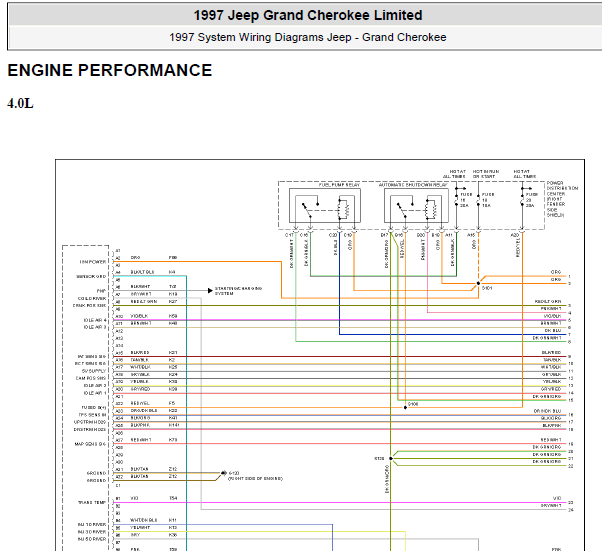Click the "(RIGHT SIDE OF ENGINE)" note

click(x=255, y=479)
